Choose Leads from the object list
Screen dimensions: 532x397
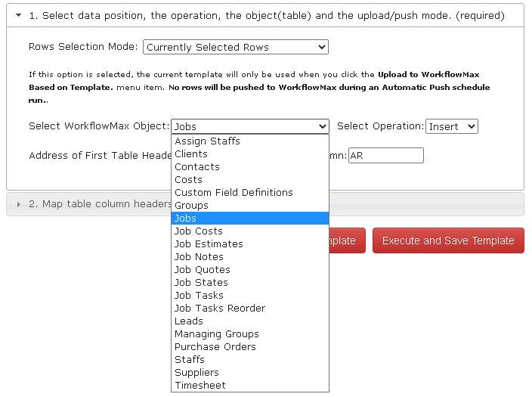pyautogui.click(x=250, y=321)
